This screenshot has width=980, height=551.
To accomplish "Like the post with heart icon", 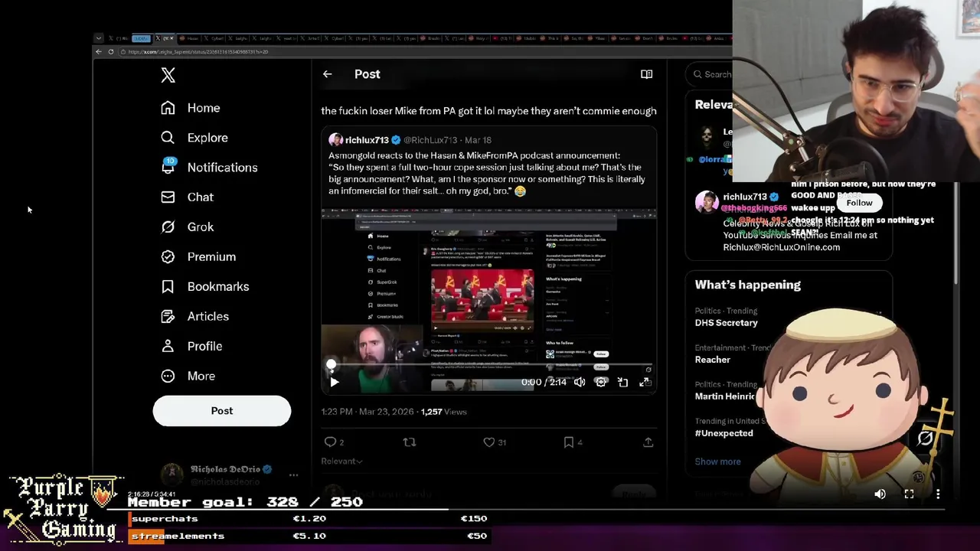I will 489,442.
